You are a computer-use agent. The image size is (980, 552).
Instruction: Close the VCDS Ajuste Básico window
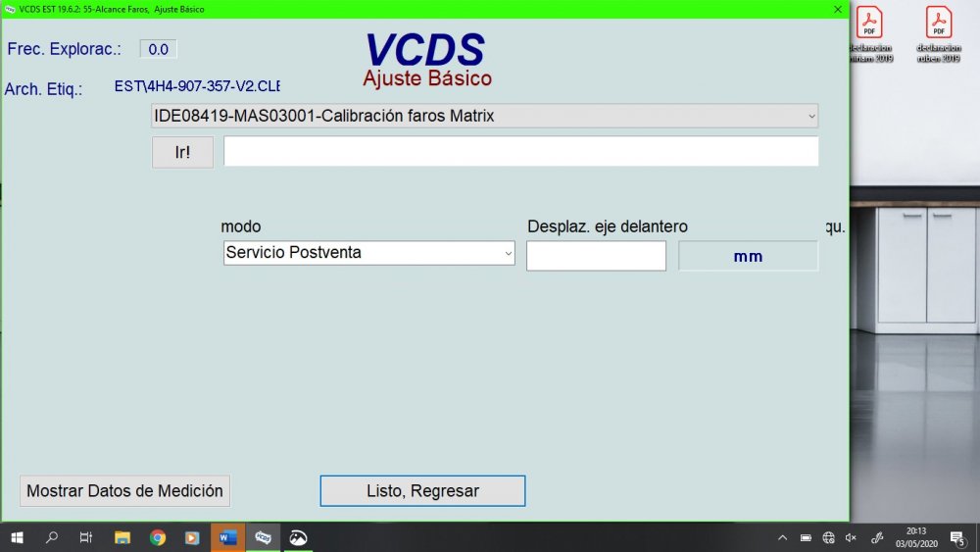click(838, 9)
